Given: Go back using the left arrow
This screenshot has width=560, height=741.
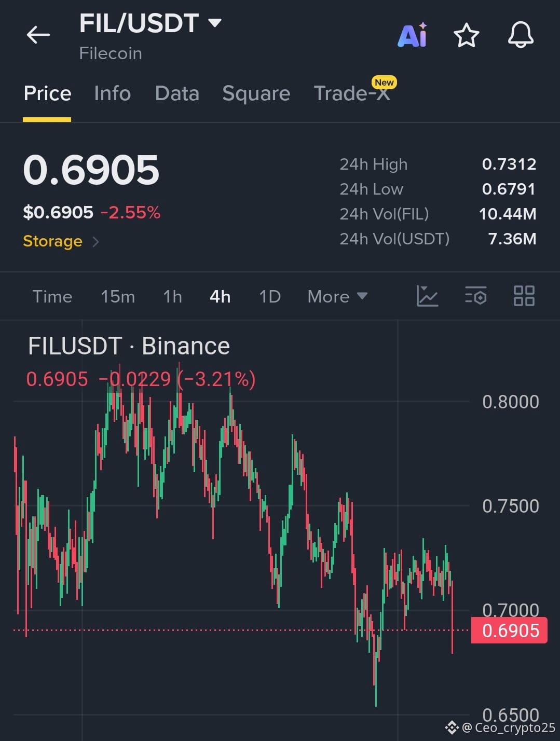Looking at the screenshot, I should click(38, 35).
